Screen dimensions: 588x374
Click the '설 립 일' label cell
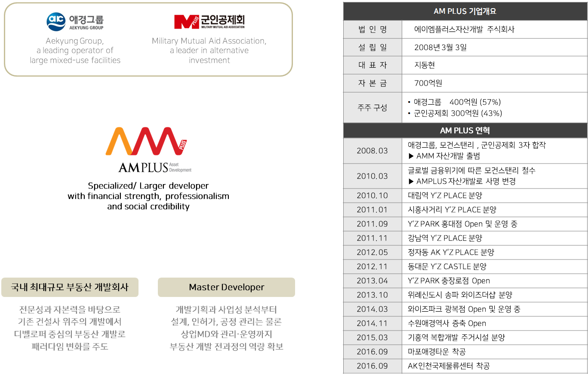click(x=373, y=47)
